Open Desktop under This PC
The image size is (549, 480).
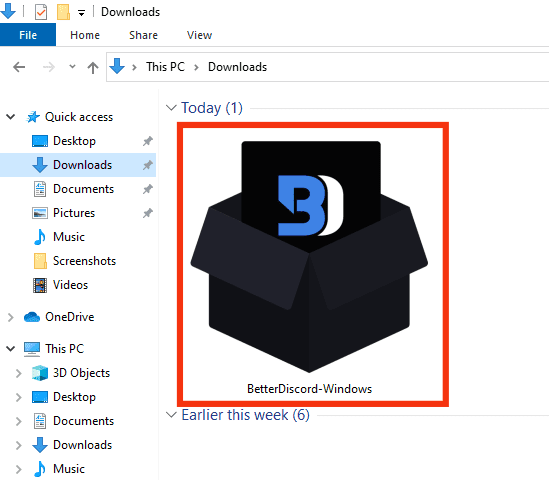pyautogui.click(x=74, y=397)
